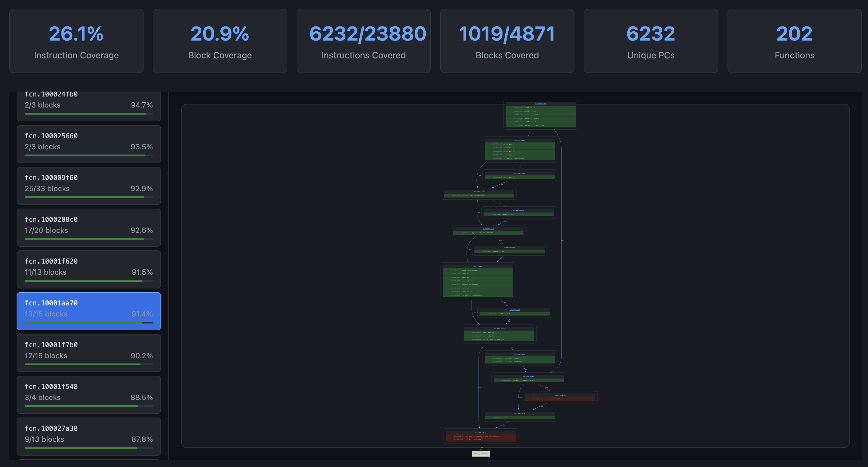Select fcn.1000208c0 in the sidebar
868x467 pixels.
click(89, 228)
